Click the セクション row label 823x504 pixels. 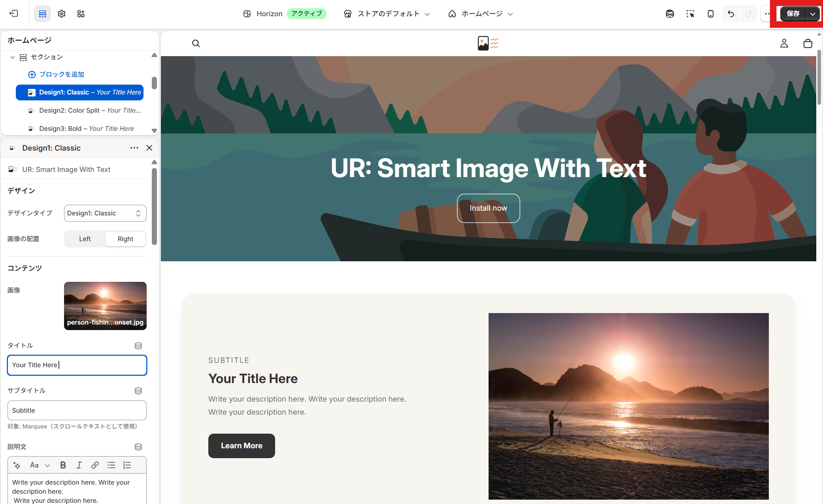[47, 57]
